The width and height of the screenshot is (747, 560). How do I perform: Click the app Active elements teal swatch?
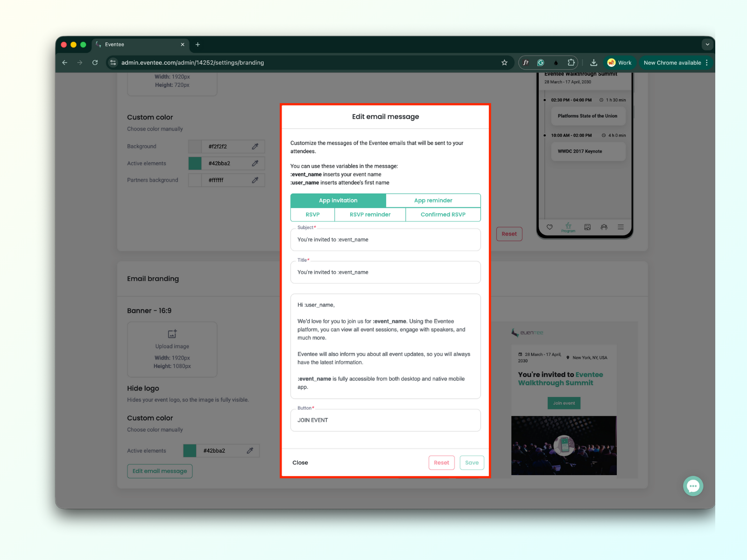pyautogui.click(x=195, y=163)
